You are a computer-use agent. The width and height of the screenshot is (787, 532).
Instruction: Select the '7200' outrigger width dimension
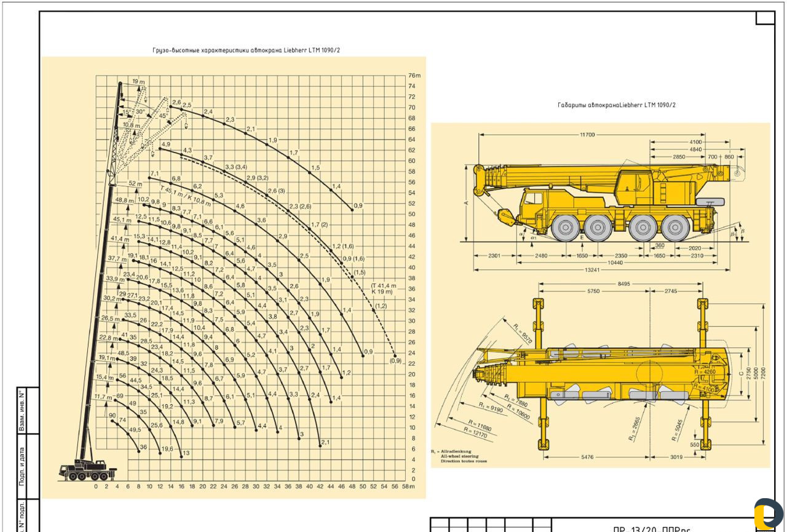[x=764, y=373]
